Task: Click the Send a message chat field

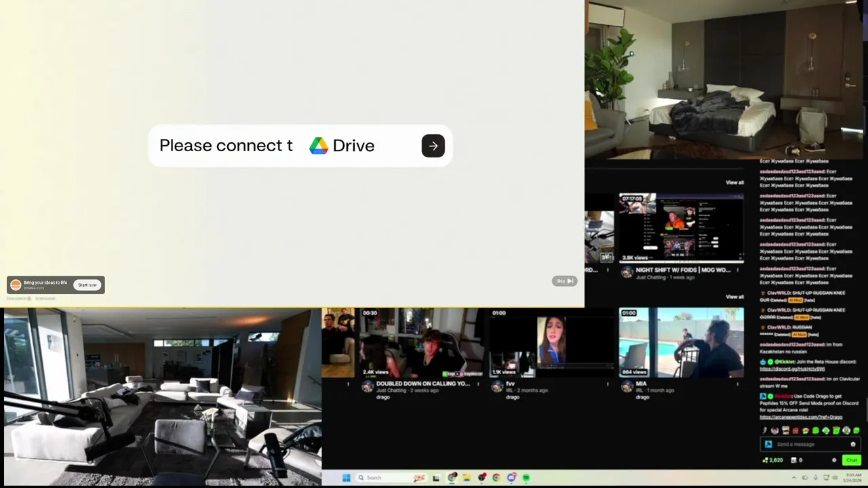Action: pos(810,444)
